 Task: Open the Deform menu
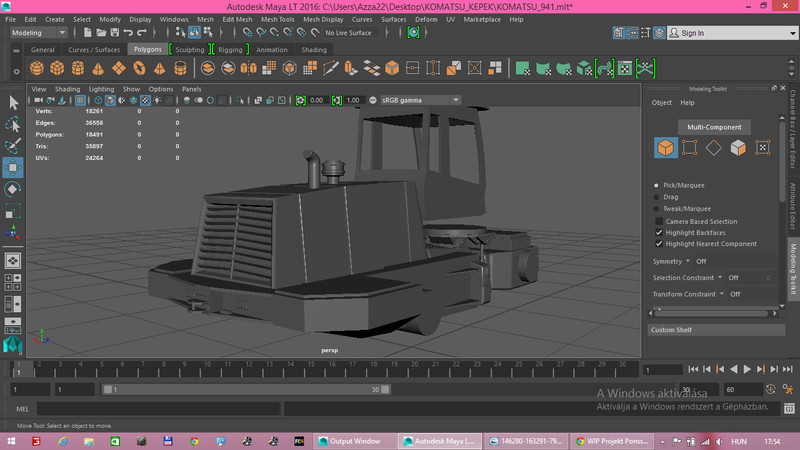click(x=426, y=19)
